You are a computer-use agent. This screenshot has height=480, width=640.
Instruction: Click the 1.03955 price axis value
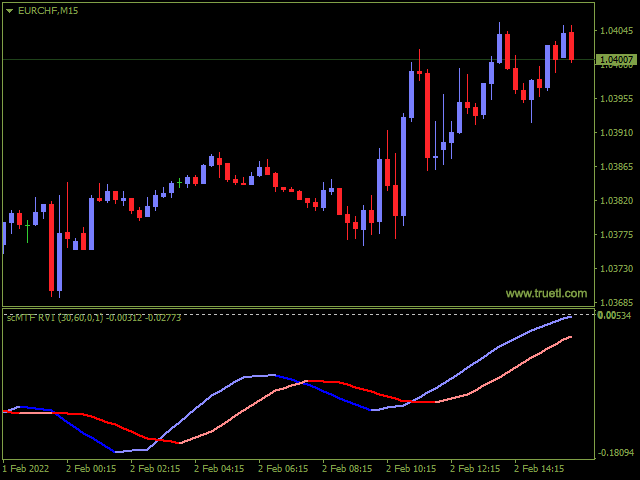tap(616, 98)
